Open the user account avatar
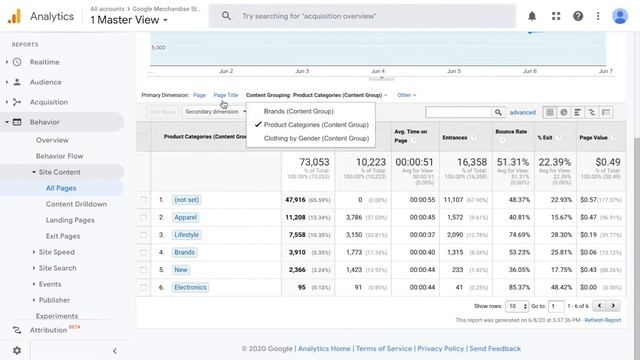 coord(620,16)
